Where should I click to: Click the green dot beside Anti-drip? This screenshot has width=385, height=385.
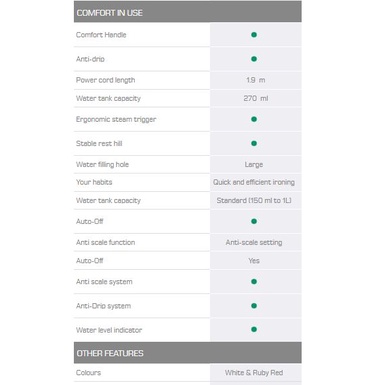(x=254, y=59)
